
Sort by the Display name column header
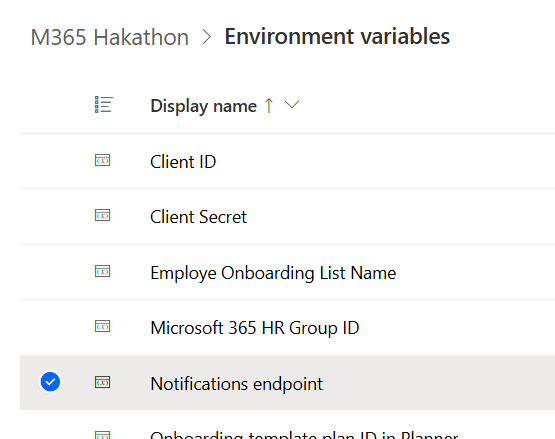pos(204,106)
